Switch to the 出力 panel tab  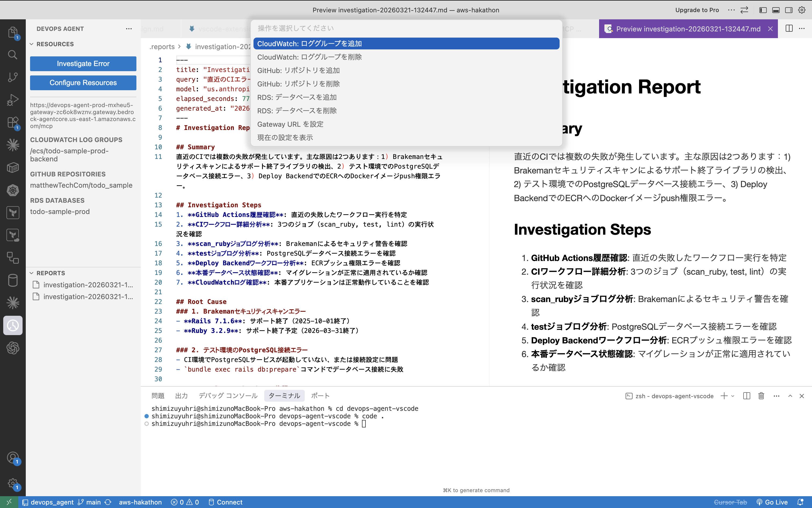[181, 396]
